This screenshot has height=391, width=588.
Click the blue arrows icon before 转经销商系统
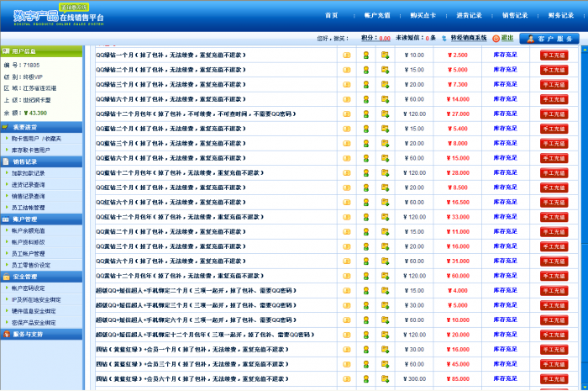(x=444, y=39)
